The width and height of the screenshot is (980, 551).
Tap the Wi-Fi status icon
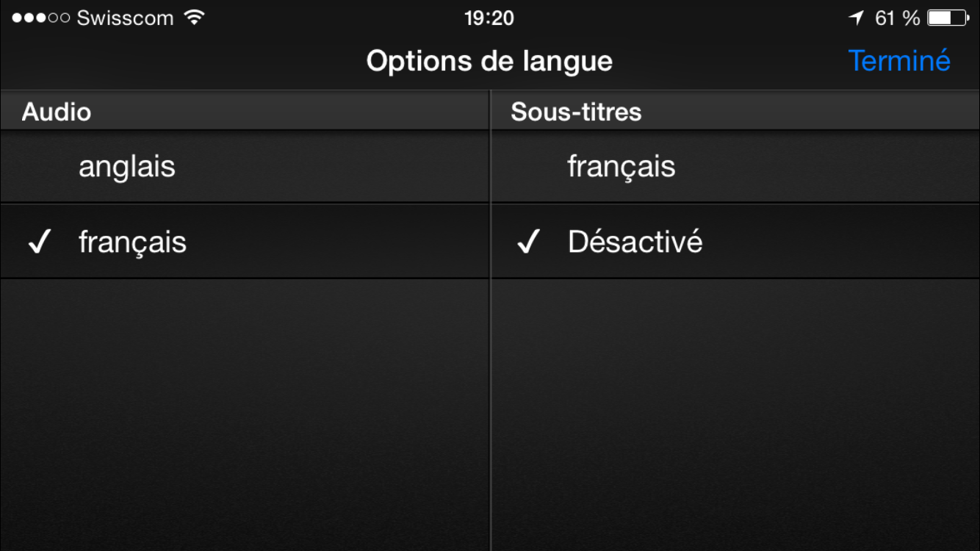click(x=194, y=18)
